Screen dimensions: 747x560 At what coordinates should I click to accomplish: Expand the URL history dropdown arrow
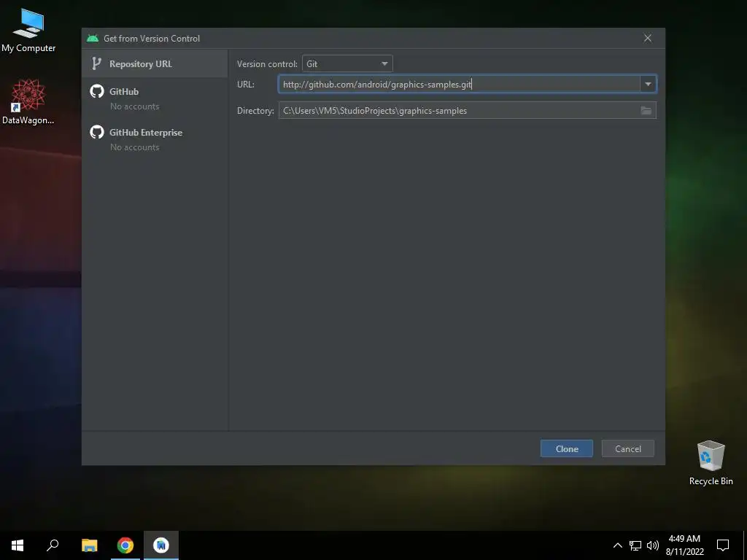click(x=648, y=85)
